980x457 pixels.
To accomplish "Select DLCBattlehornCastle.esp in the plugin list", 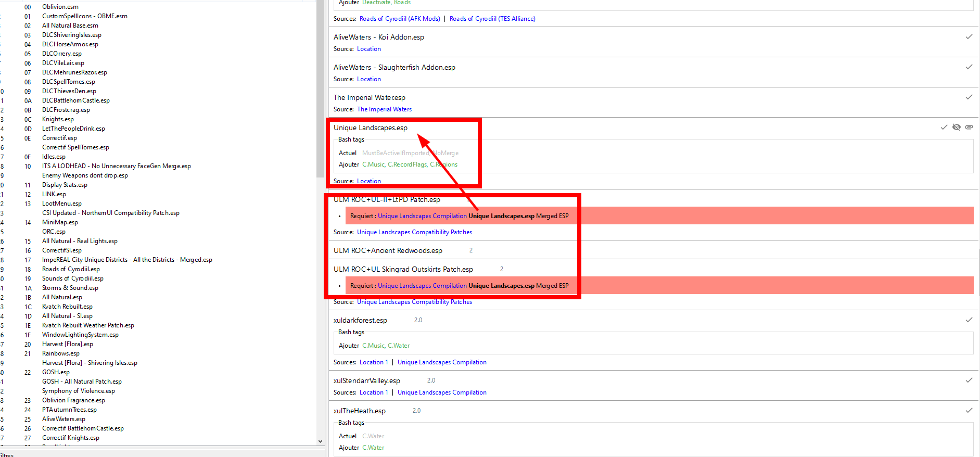I will tap(76, 100).
